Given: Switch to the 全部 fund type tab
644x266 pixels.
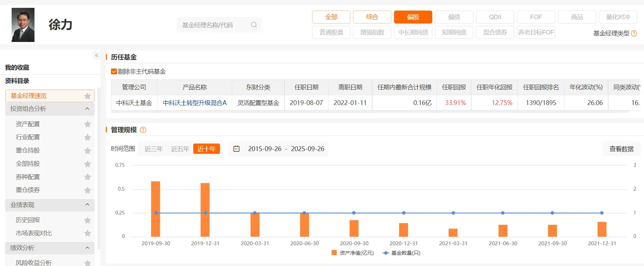Looking at the screenshot, I should point(331,17).
